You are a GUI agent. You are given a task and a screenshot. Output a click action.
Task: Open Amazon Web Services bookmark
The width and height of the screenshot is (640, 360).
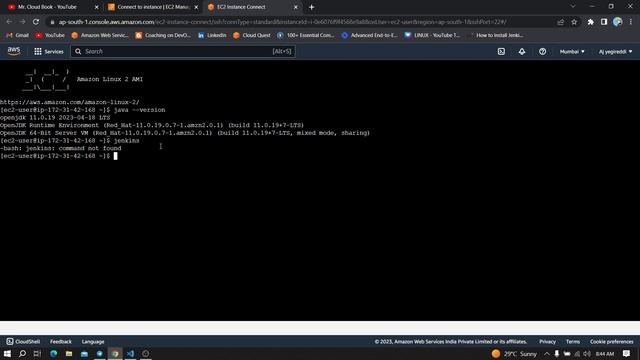pos(100,35)
